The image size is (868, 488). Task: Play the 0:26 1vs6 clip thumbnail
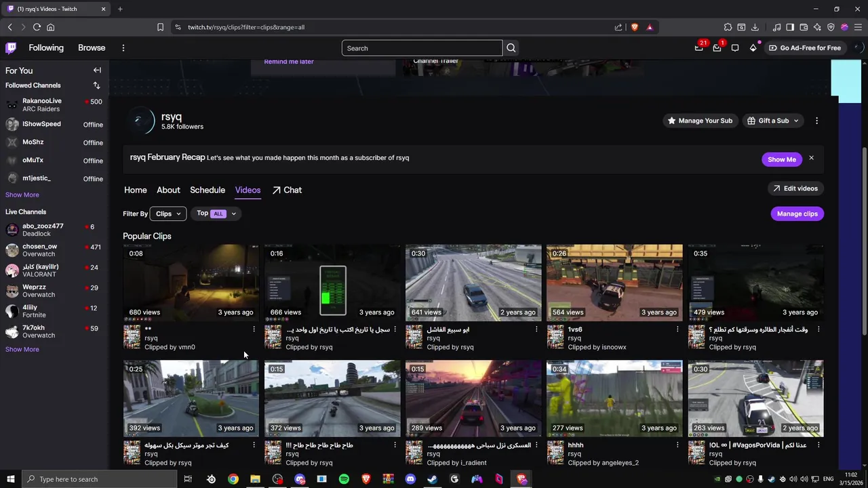[x=614, y=283]
